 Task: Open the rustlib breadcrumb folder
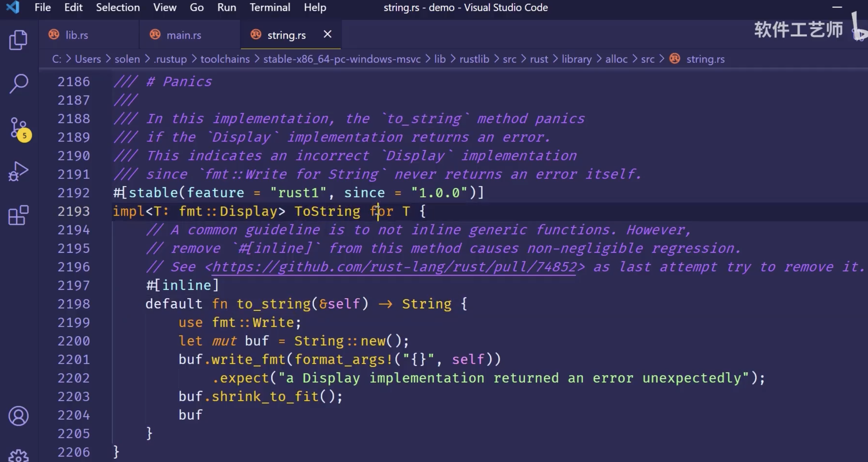point(474,59)
